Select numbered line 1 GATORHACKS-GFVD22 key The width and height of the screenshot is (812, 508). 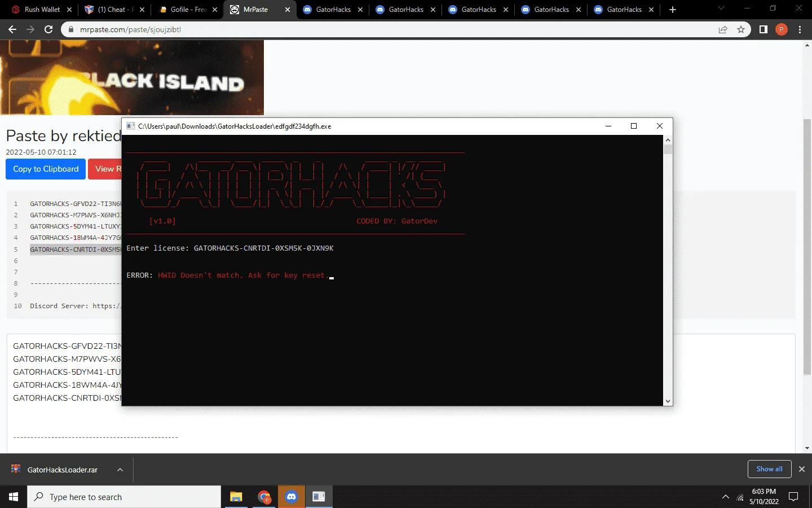pyautogui.click(x=76, y=204)
